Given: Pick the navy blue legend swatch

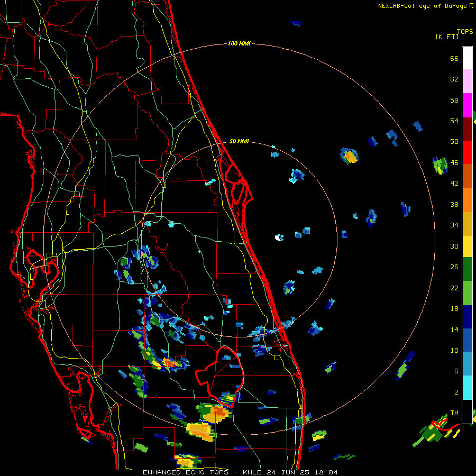Looking at the screenshot, I should pos(467,317).
